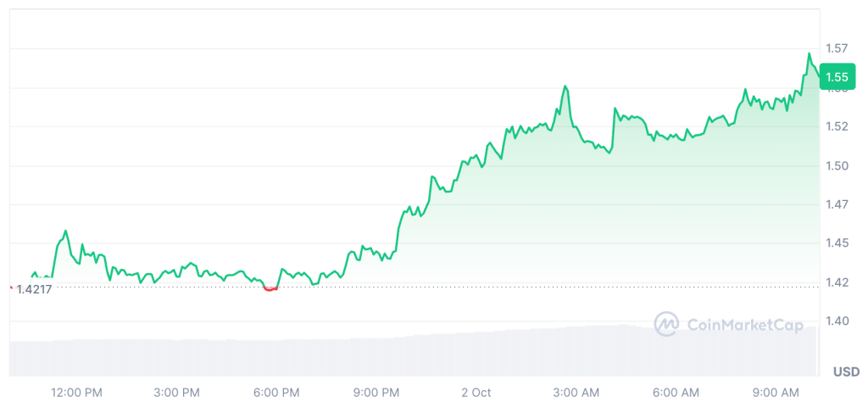This screenshot has width=868, height=402.
Task: Select the 12:00 PM time axis label
Action: [x=77, y=392]
